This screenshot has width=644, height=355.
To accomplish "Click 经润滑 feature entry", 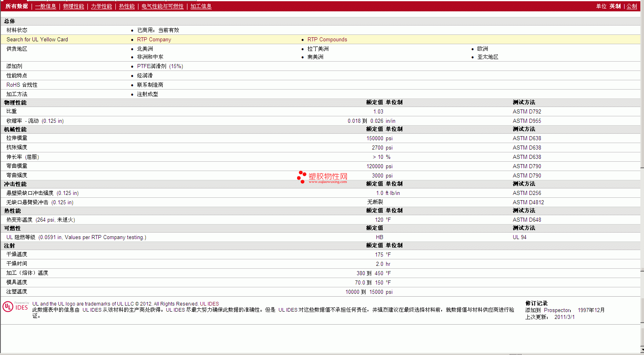I will [x=145, y=76].
